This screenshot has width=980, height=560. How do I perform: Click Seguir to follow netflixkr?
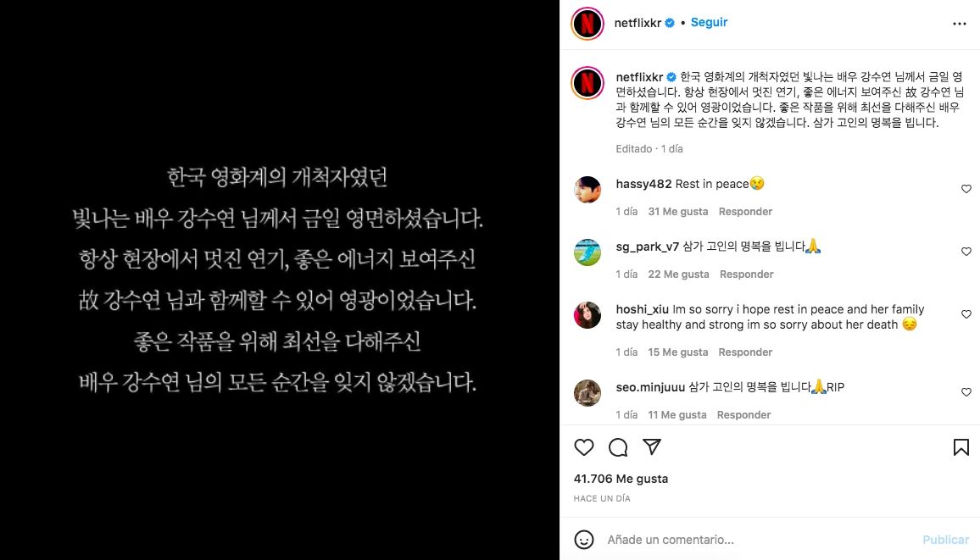pos(709,23)
